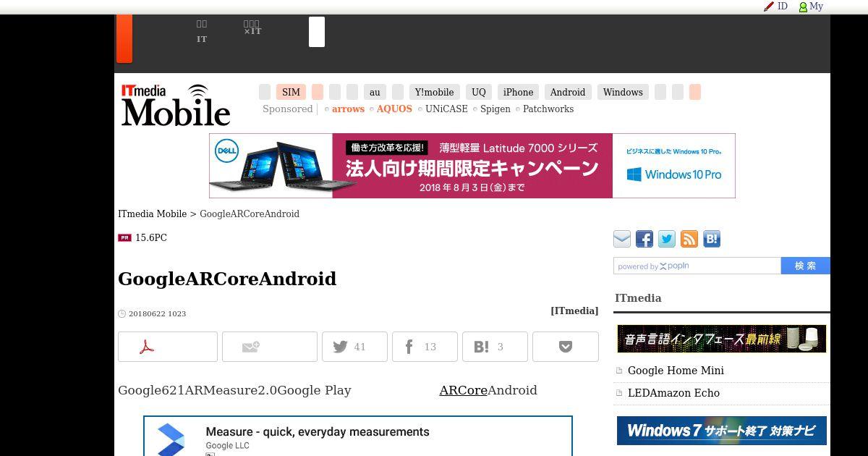Select the UQ category tab
868x456 pixels.
[479, 92]
